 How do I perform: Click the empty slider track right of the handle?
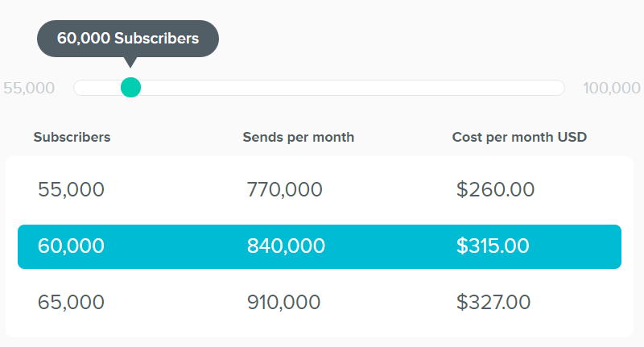coord(346,88)
